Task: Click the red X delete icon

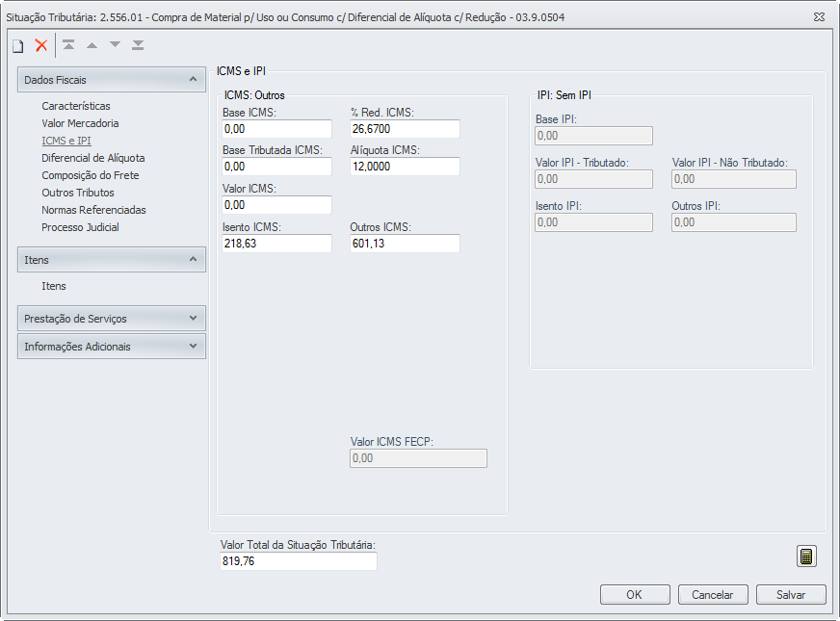Action: point(41,45)
